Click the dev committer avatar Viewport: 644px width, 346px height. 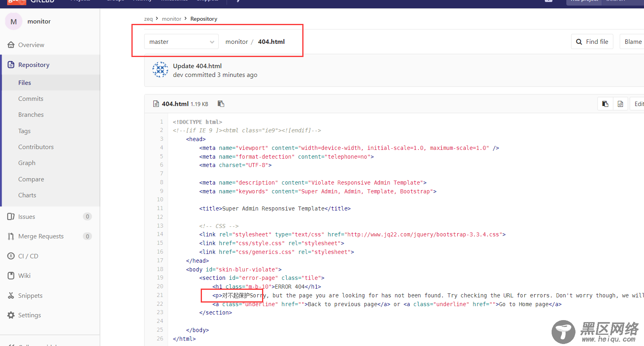(160, 70)
